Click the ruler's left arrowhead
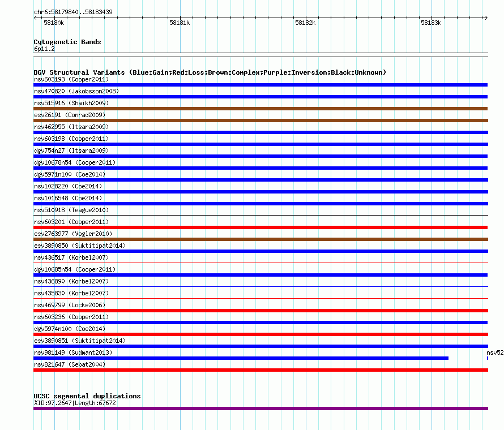 click(x=35, y=18)
